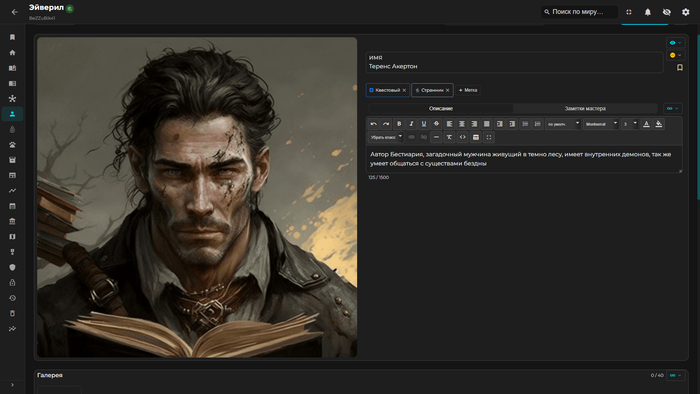The height and width of the screenshot is (394, 700).
Task: Open the shield sidebar icon
Action: pyautogui.click(x=12, y=267)
